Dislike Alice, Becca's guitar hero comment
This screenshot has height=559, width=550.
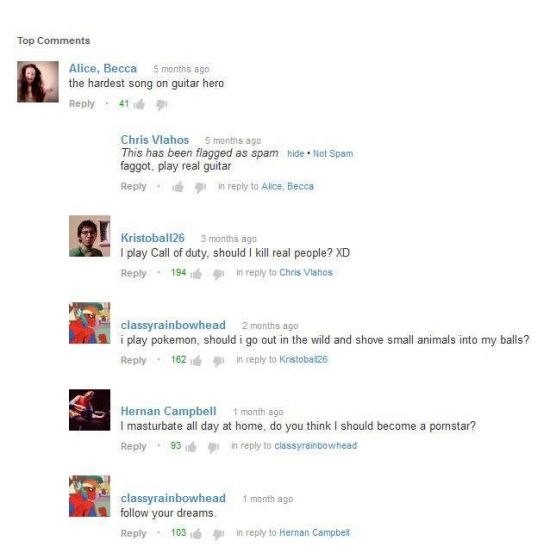(161, 105)
